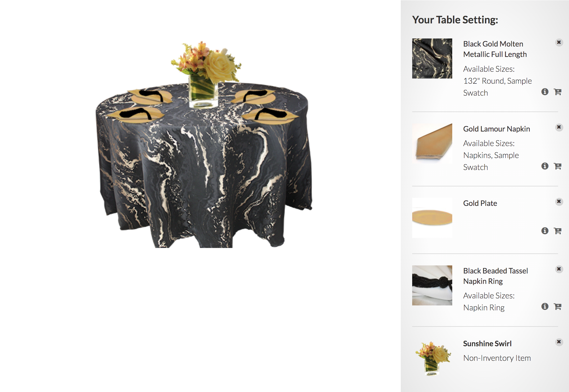Add Black Gold Molten linen to cart

coord(558,92)
